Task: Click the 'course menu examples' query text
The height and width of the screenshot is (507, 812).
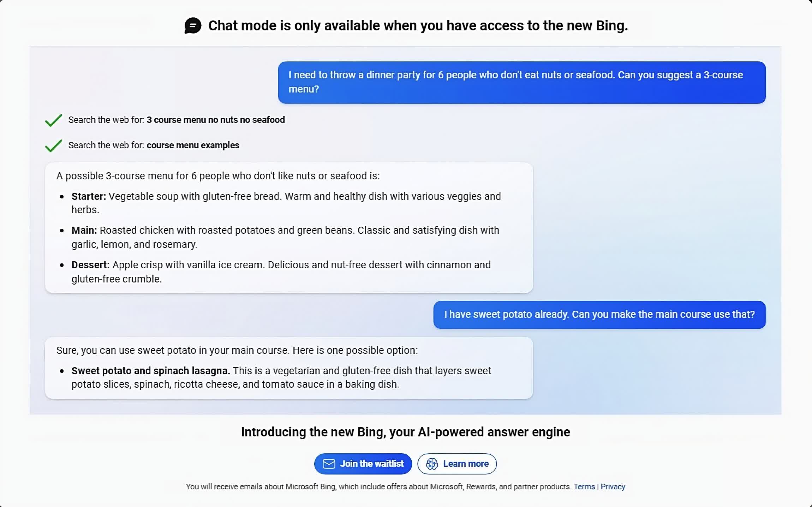Action: 193,145
